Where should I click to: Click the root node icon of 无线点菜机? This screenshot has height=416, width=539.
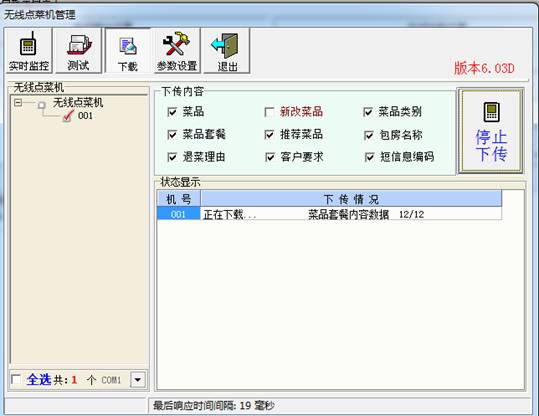click(42, 105)
